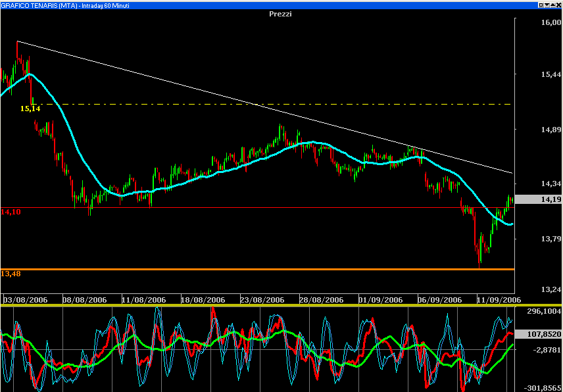The image size is (563, 392).
Task: Click the 11/09/2006 date label
Action: pos(499,300)
